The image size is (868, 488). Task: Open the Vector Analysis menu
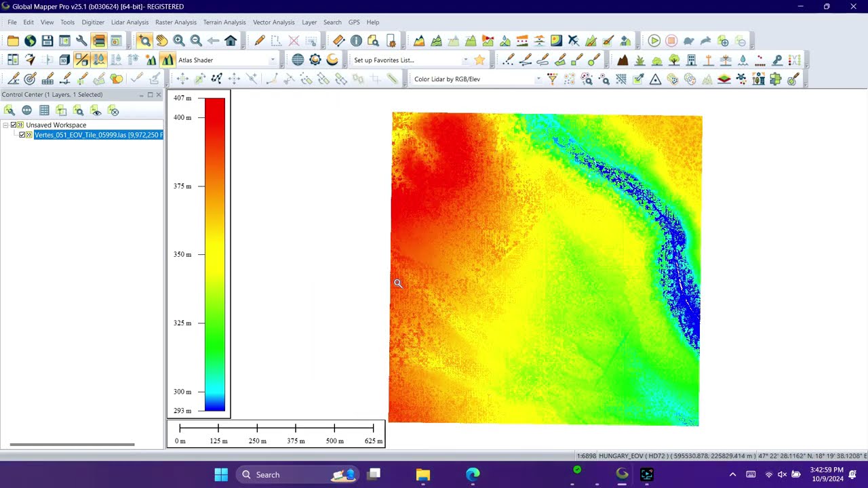(x=274, y=22)
